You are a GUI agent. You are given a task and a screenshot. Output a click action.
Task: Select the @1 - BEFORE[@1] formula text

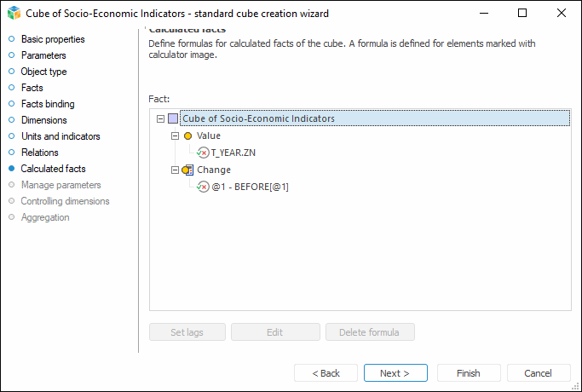point(250,187)
